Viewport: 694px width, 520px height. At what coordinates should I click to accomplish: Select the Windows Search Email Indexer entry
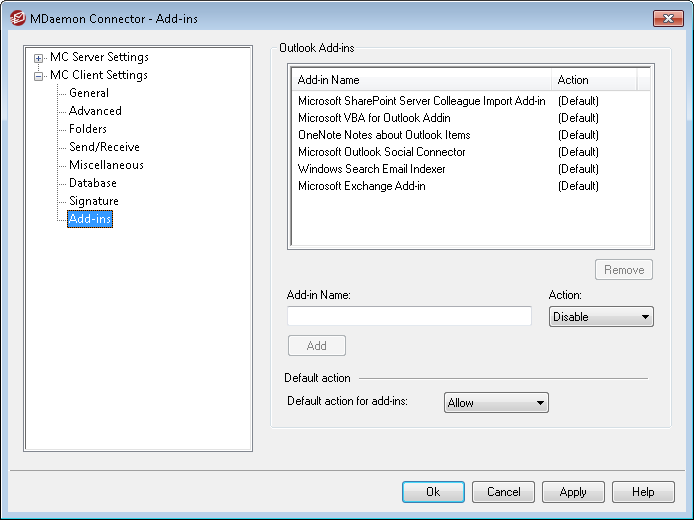click(372, 169)
